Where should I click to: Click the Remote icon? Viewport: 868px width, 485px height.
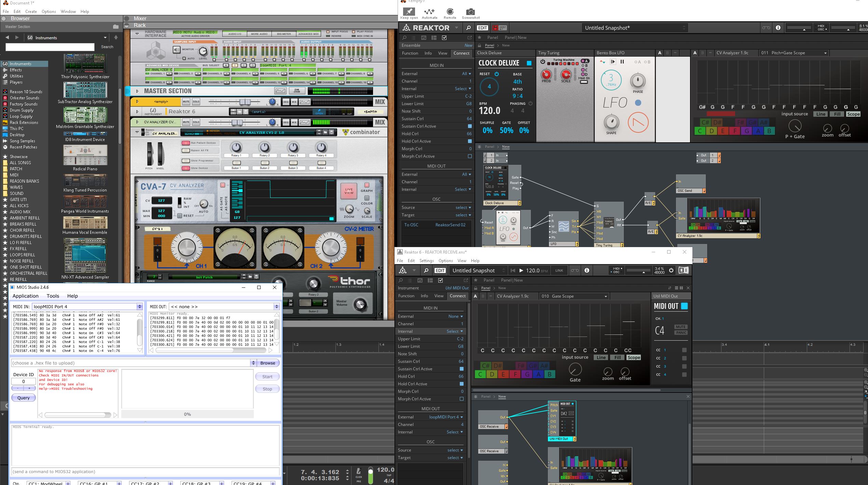tap(450, 11)
